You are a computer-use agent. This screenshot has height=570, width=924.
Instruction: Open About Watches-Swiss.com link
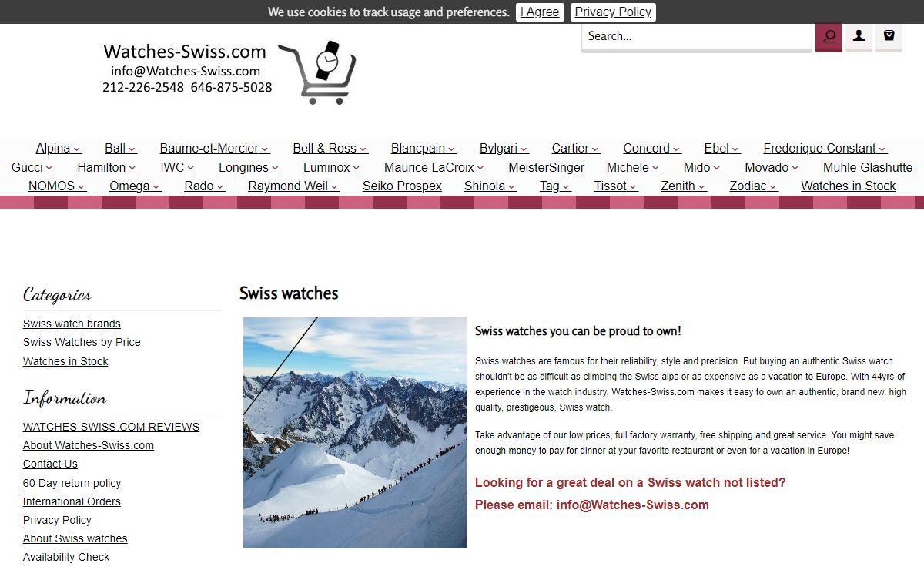(x=89, y=445)
